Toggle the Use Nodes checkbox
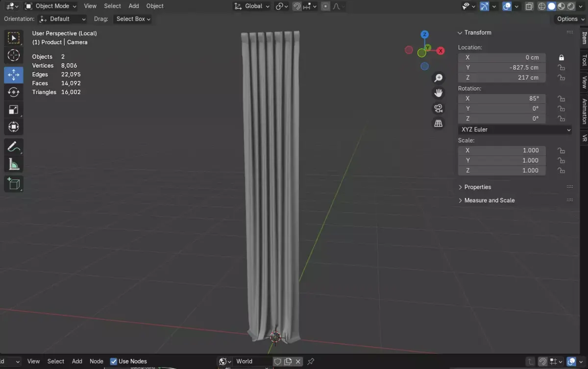The height and width of the screenshot is (369, 588). (114, 362)
